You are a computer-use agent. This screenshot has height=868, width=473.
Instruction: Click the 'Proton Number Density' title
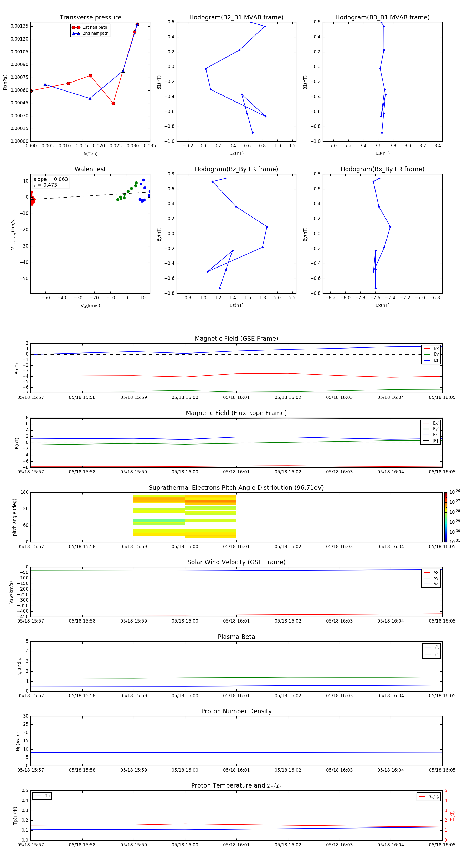coord(236,711)
